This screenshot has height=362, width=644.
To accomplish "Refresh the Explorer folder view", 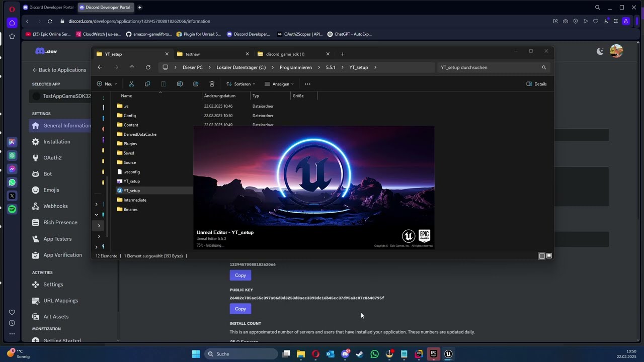I will click(x=148, y=67).
